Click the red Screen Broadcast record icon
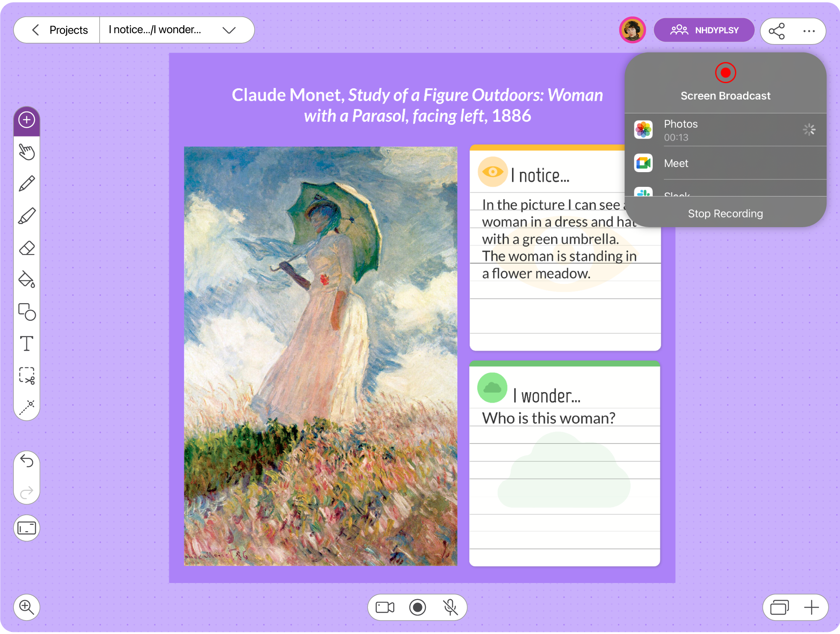The image size is (840, 634). tap(725, 73)
